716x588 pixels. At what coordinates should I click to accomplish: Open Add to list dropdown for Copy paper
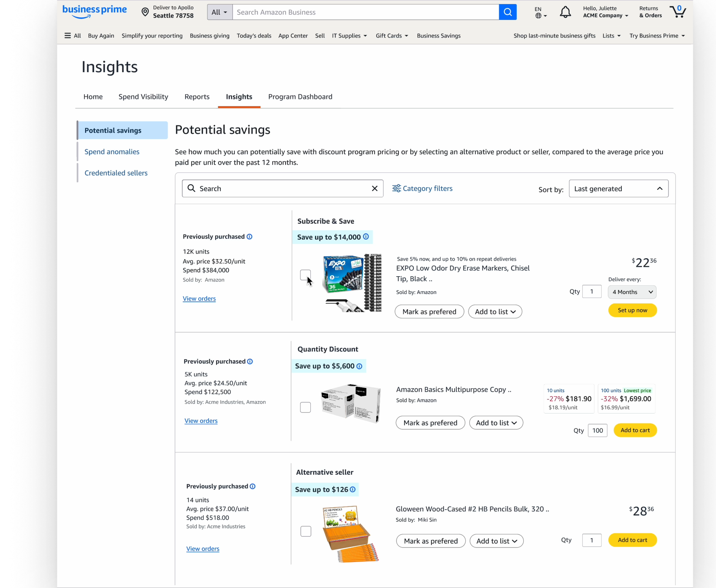point(496,423)
